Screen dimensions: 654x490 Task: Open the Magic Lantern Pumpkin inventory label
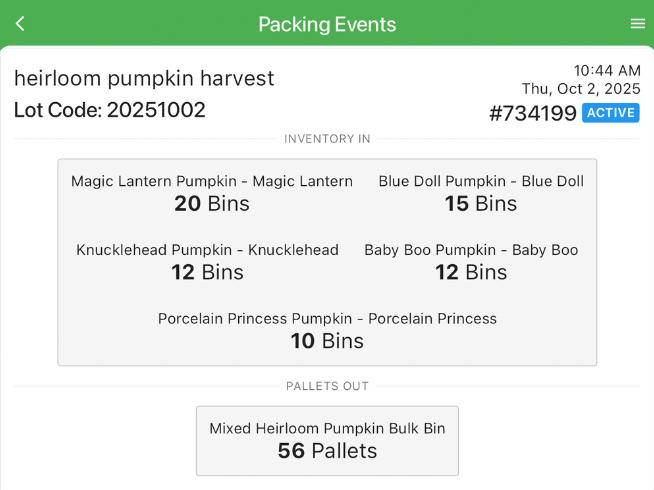pos(212,181)
